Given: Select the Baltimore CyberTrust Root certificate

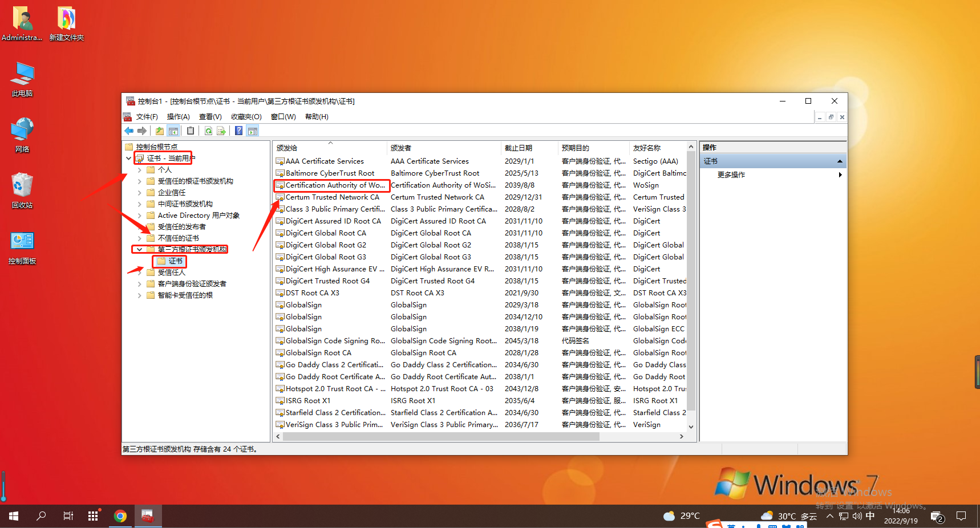Looking at the screenshot, I should pyautogui.click(x=480, y=173).
